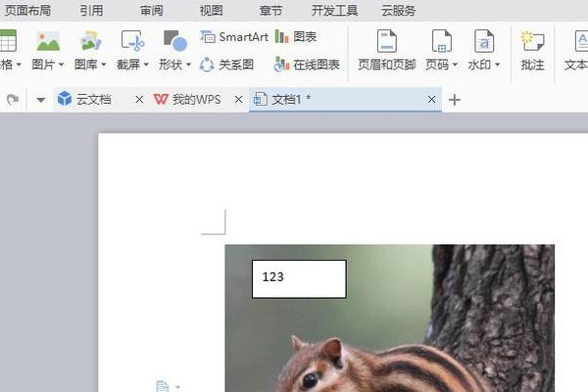This screenshot has width=588, height=392.
Task: Close the 我的WPS tab
Action: [238, 99]
